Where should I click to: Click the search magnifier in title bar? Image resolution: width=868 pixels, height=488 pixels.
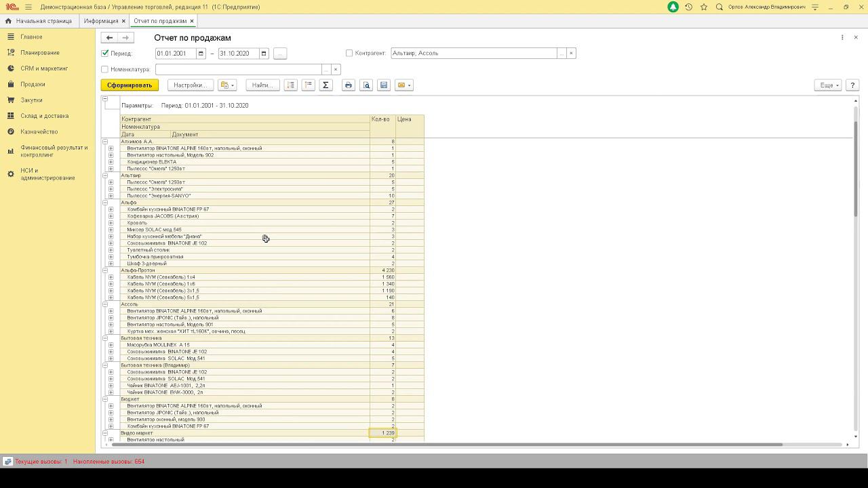tap(719, 7)
